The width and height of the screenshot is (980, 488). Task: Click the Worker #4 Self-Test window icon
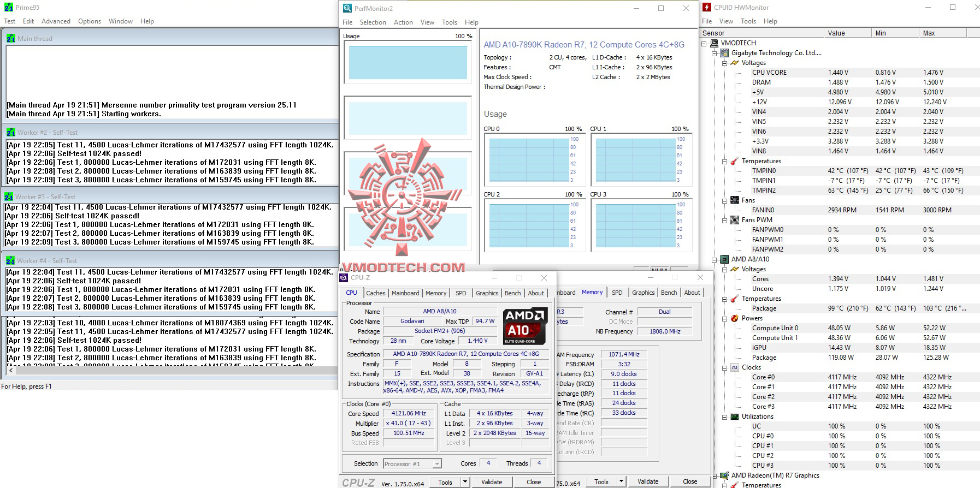pyautogui.click(x=10, y=260)
